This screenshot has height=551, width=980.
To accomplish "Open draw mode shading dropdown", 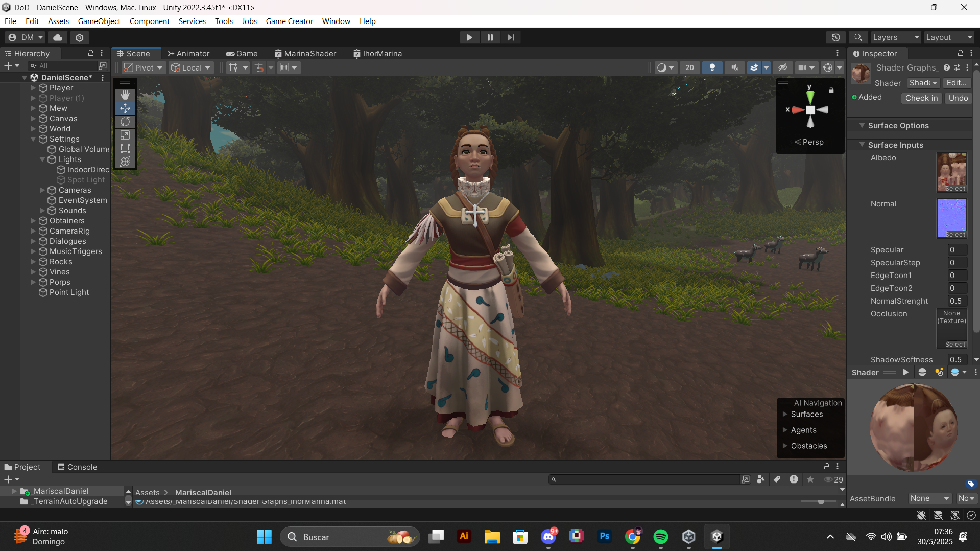I will click(665, 67).
